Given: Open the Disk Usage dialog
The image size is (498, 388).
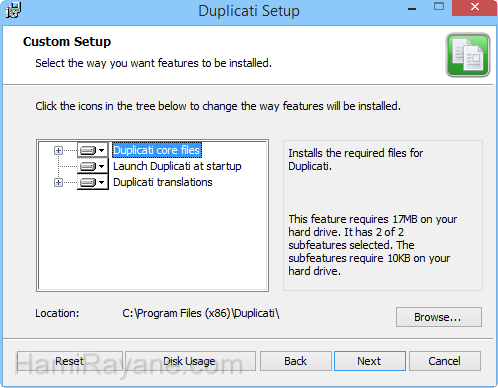Looking at the screenshot, I should [190, 361].
